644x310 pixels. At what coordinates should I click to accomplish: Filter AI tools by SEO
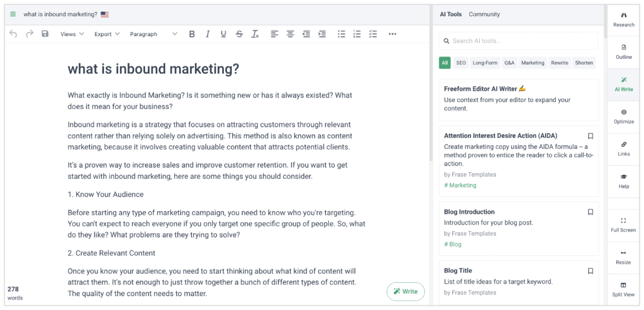click(x=460, y=63)
